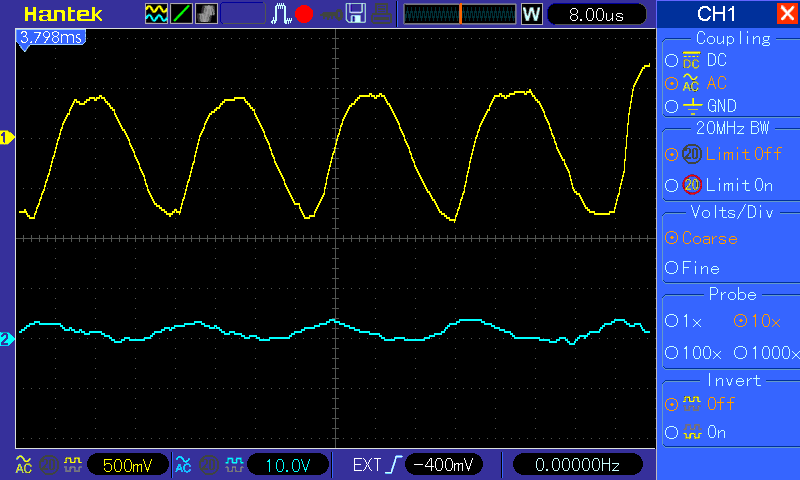Click the CH1 invert status icon
Image resolution: width=800 pixels, height=480 pixels.
pos(73,465)
